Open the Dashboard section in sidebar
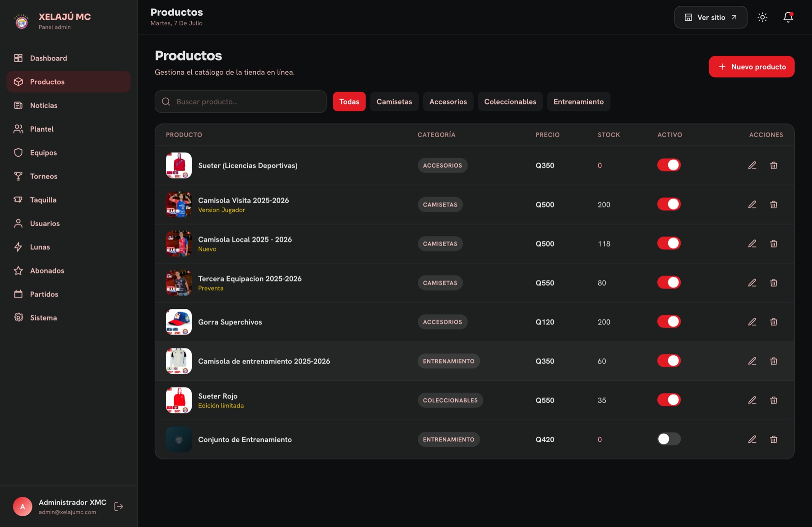The image size is (812, 527). tap(69, 58)
